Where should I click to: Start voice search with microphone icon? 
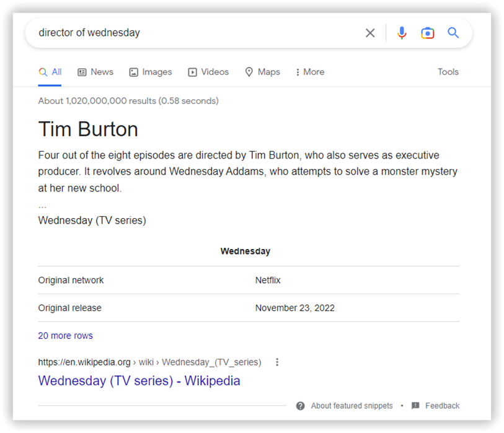[x=402, y=33]
